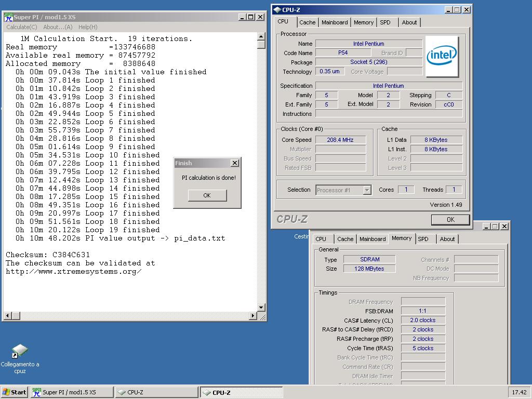Open the Windows Start menu
The height and width of the screenshot is (399, 532).
click(14, 392)
